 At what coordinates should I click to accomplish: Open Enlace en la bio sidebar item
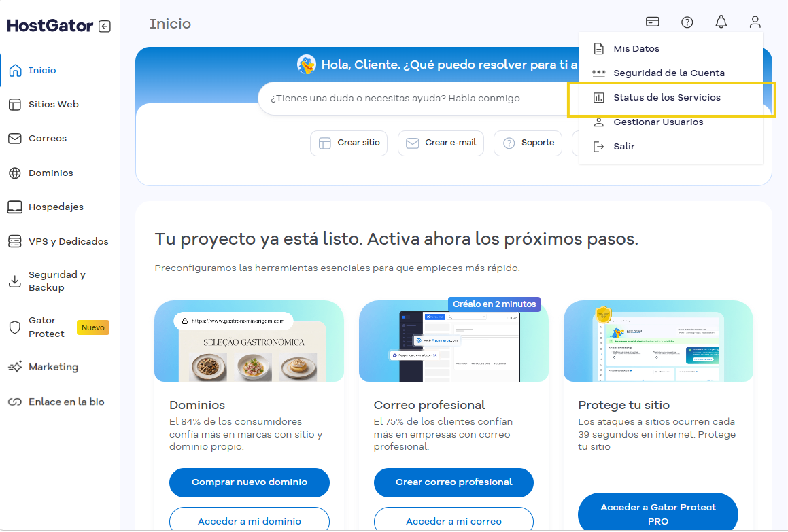click(67, 402)
